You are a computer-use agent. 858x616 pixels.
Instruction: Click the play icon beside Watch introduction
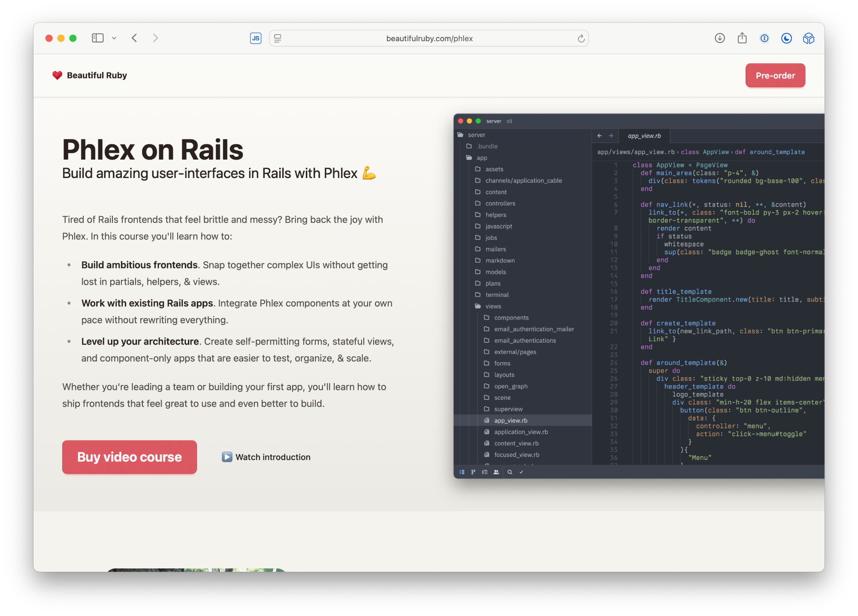coord(227,457)
